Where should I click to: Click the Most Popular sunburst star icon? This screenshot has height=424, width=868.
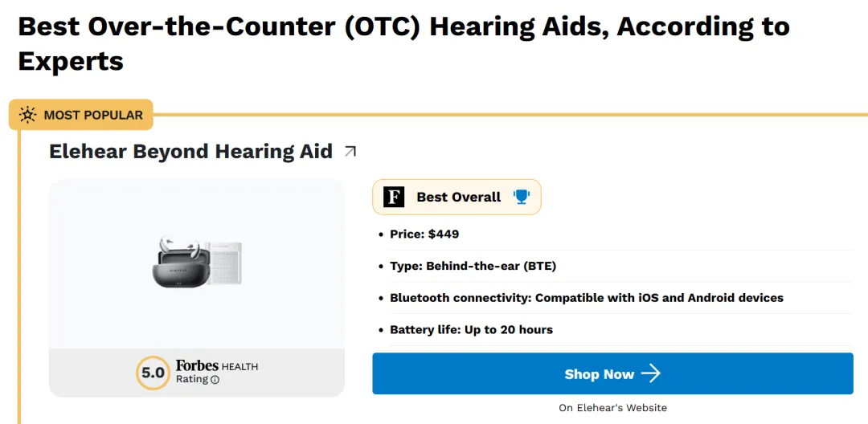(27, 115)
